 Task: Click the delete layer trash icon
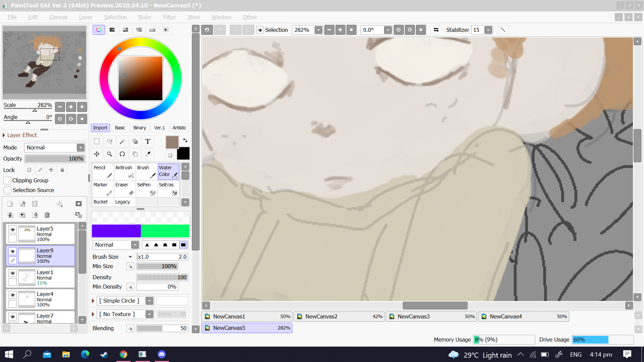(x=47, y=215)
